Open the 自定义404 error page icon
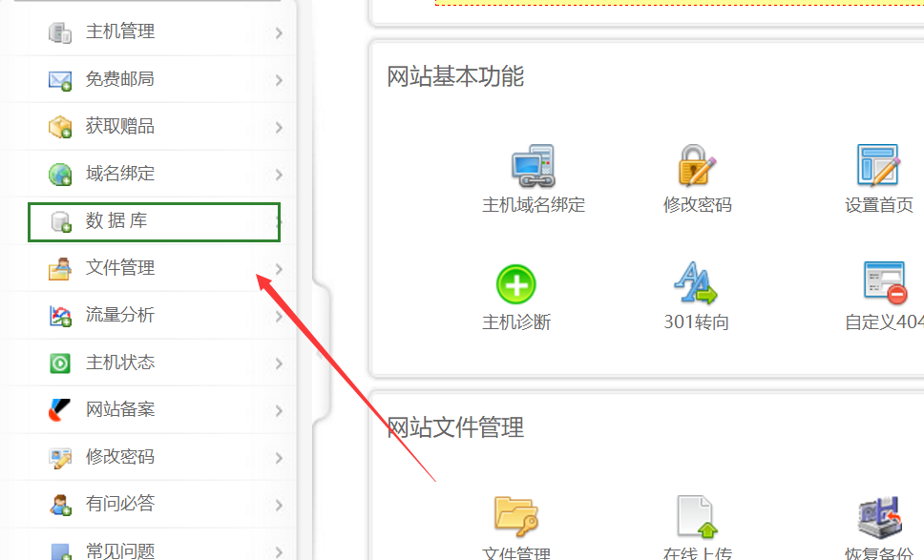Image resolution: width=924 pixels, height=560 pixels. (883, 284)
